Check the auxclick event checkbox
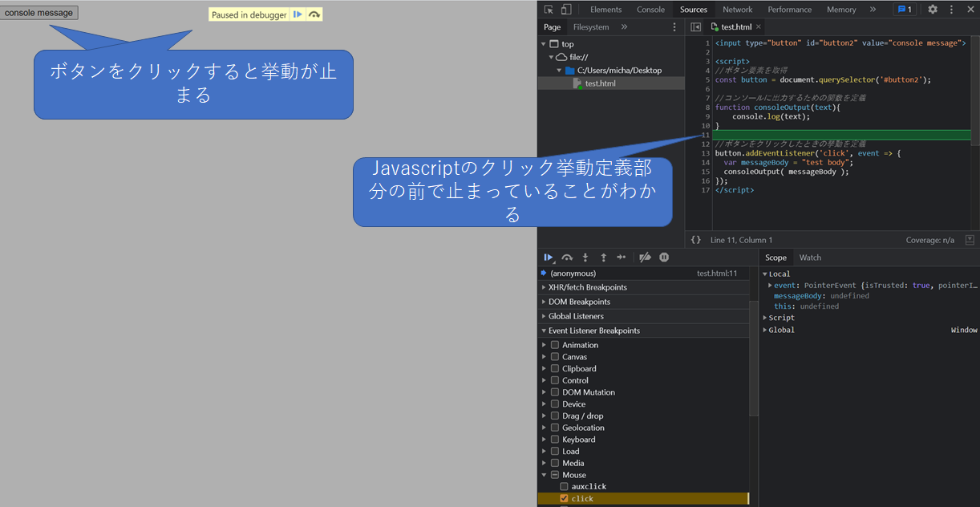 (565, 487)
